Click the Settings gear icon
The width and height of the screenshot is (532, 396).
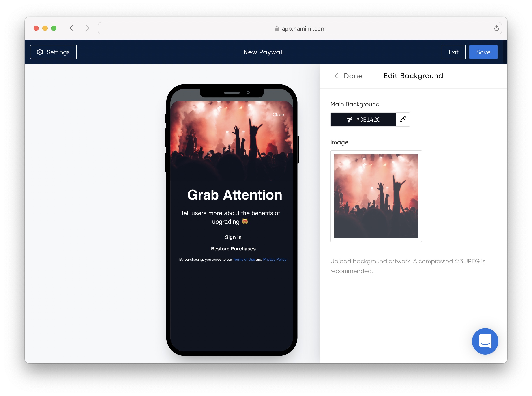point(40,52)
